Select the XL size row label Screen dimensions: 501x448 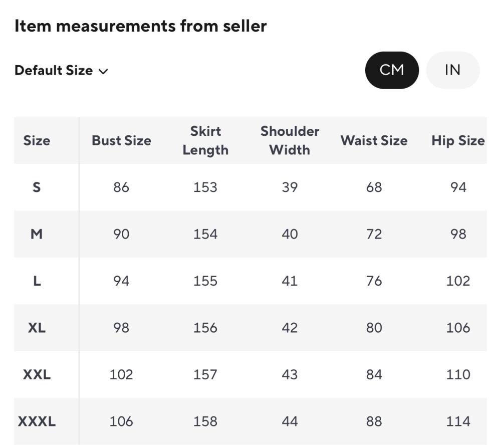click(x=37, y=328)
